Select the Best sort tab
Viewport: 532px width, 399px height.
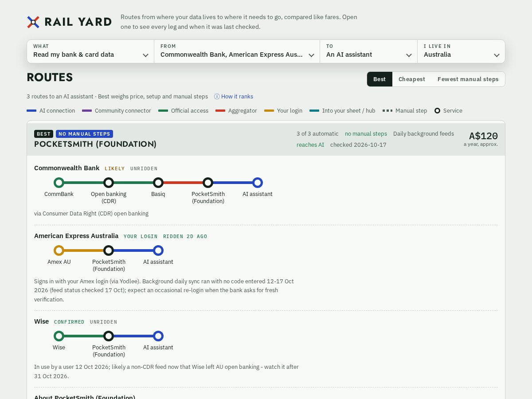[379, 79]
